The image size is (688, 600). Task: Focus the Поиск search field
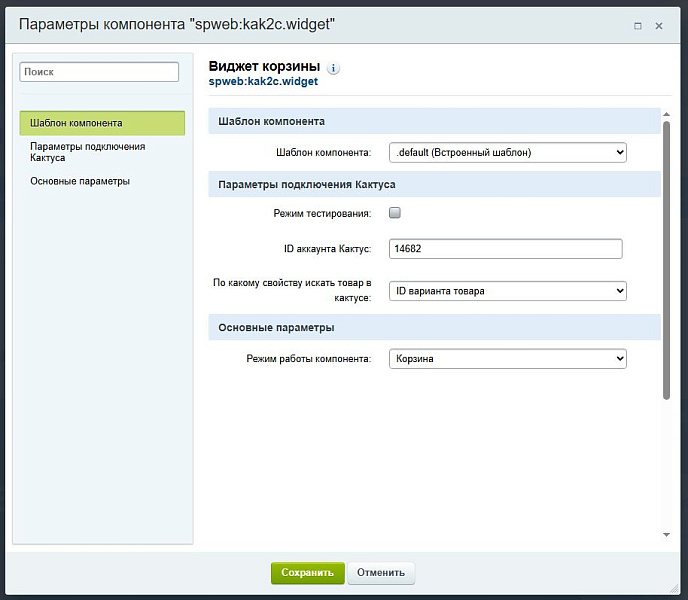point(99,72)
